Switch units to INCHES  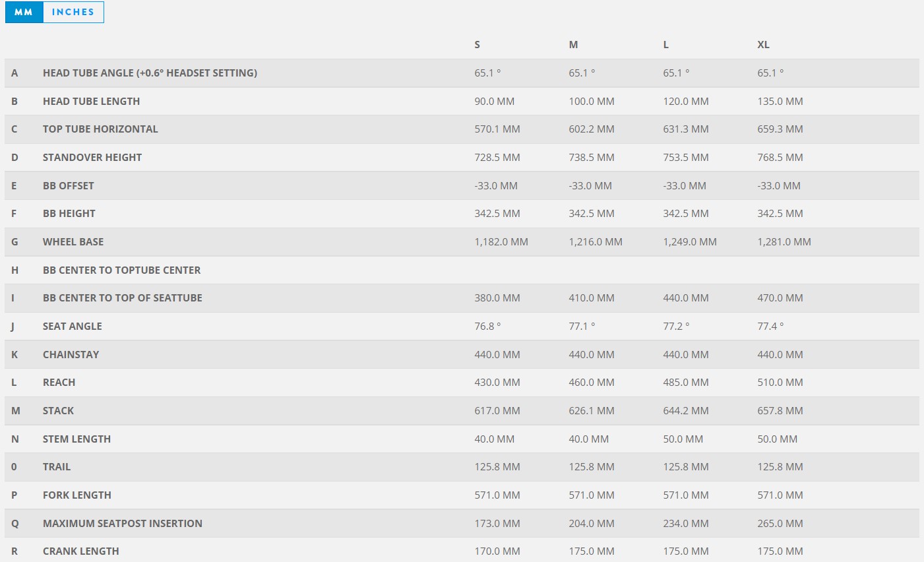coord(73,12)
